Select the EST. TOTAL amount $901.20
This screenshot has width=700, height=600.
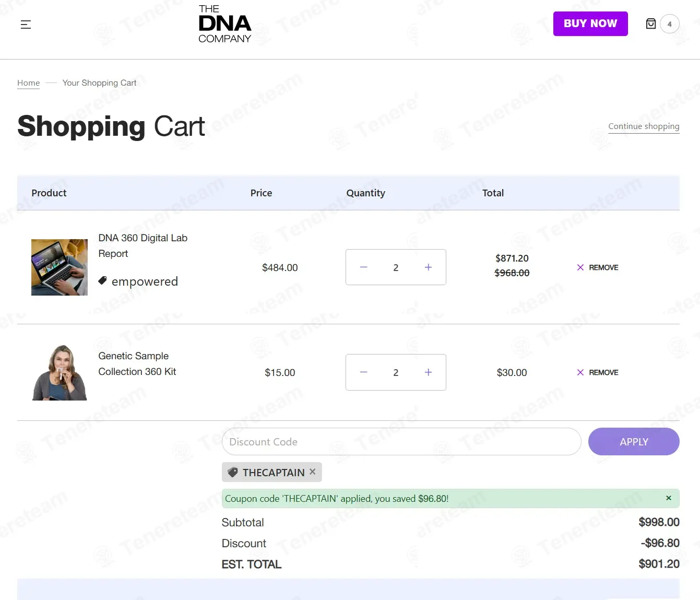[659, 564]
